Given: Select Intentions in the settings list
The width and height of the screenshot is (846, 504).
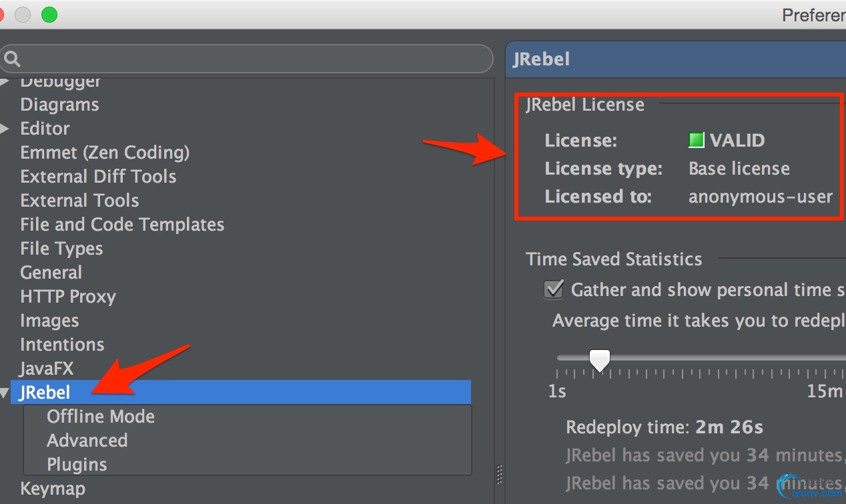Looking at the screenshot, I should [62, 345].
